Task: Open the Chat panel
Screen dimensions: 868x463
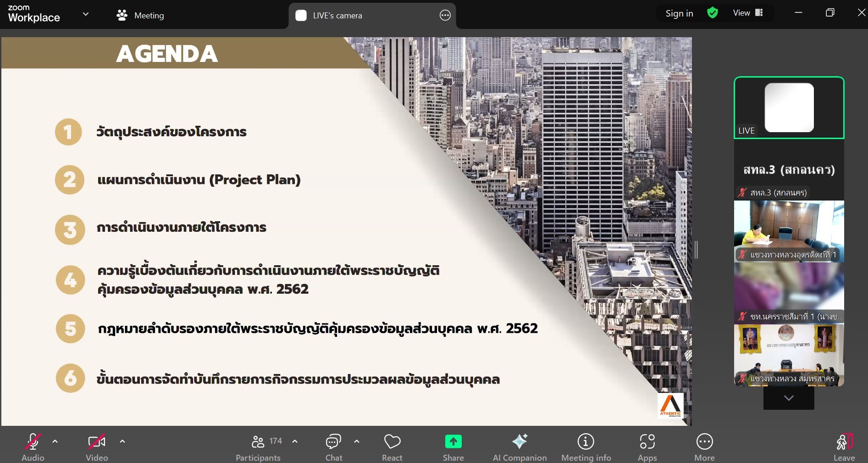Action: coord(333,447)
